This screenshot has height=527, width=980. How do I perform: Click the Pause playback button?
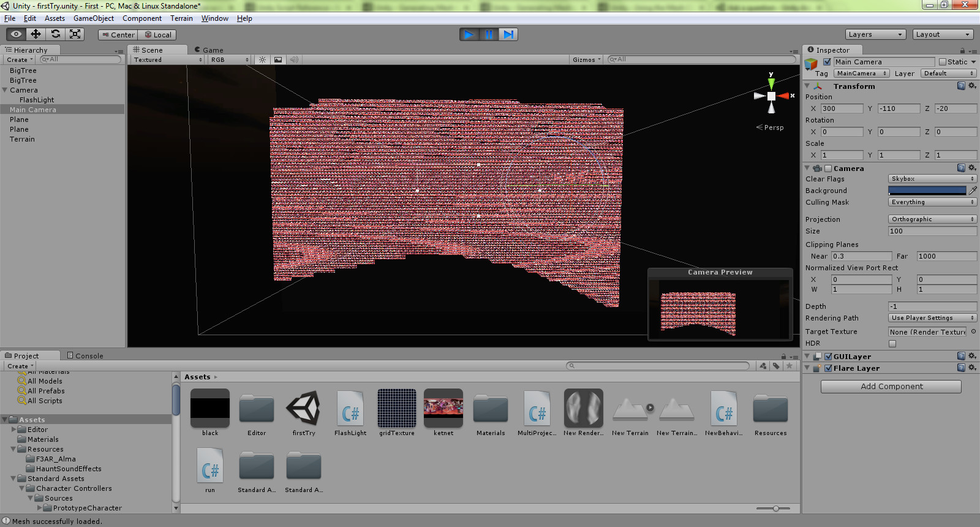pyautogui.click(x=489, y=34)
